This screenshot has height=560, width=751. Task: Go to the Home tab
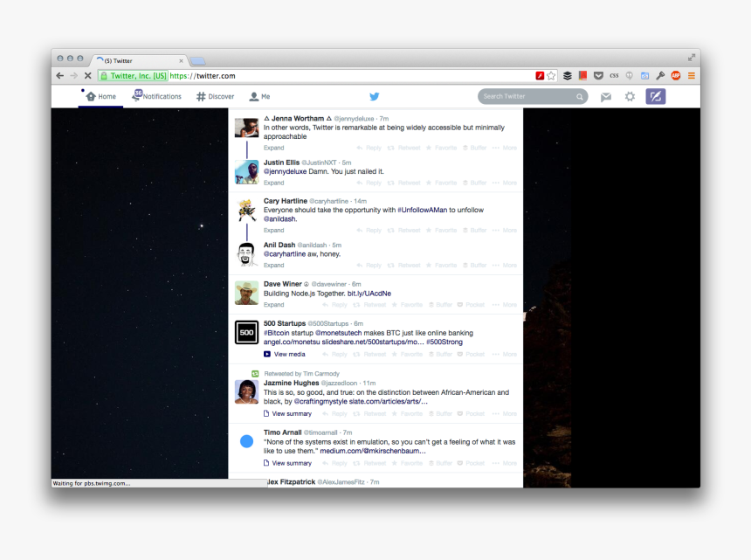click(101, 96)
